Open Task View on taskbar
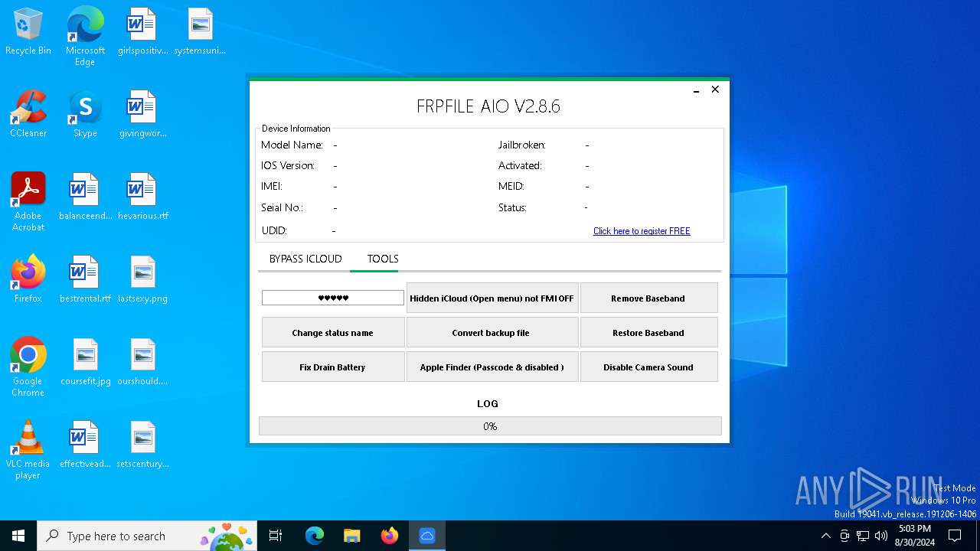This screenshot has height=551, width=980. [x=276, y=536]
